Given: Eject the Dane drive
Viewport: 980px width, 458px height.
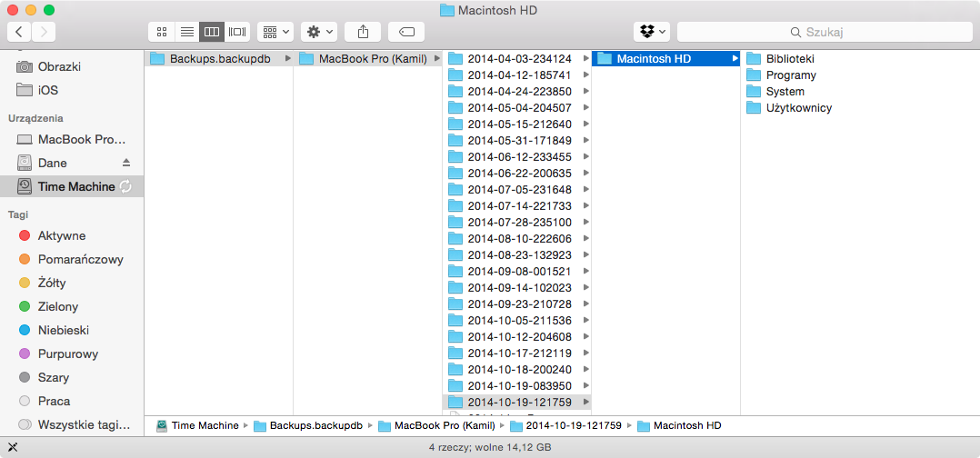Looking at the screenshot, I should (126, 163).
